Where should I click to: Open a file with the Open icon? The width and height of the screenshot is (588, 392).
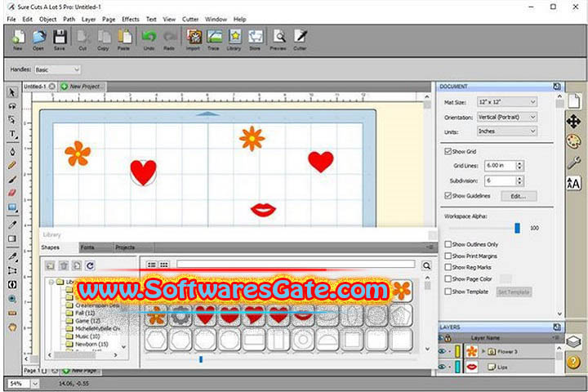(x=38, y=39)
